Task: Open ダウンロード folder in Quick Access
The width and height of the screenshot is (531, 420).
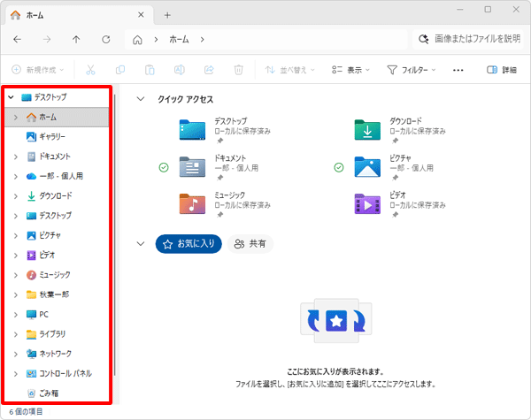Action: (x=400, y=130)
